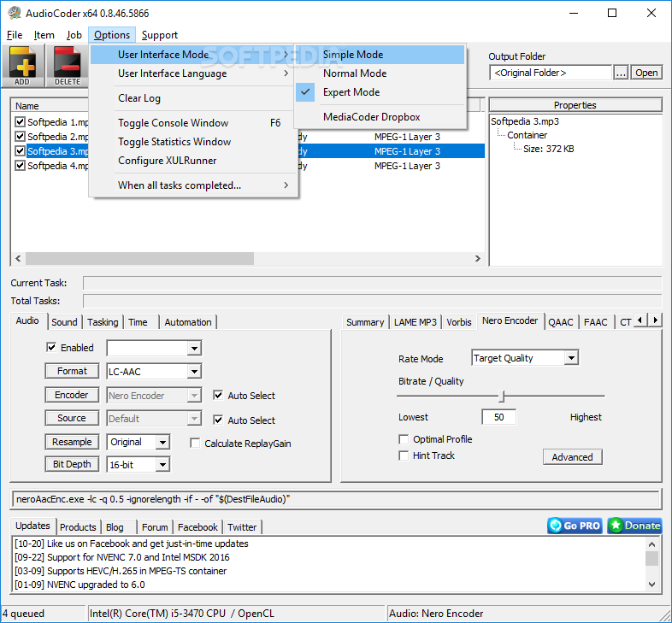
Task: Expand When all tasks completed submenu
Action: point(192,185)
